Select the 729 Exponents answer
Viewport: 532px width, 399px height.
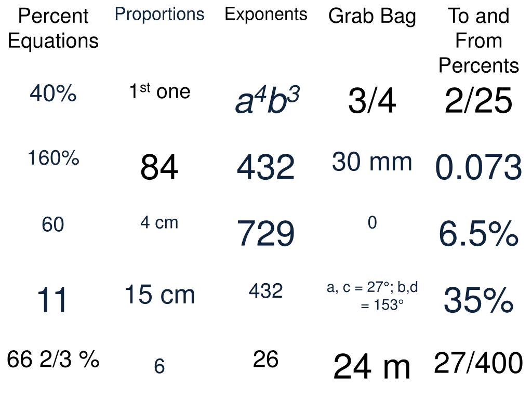[265, 233]
